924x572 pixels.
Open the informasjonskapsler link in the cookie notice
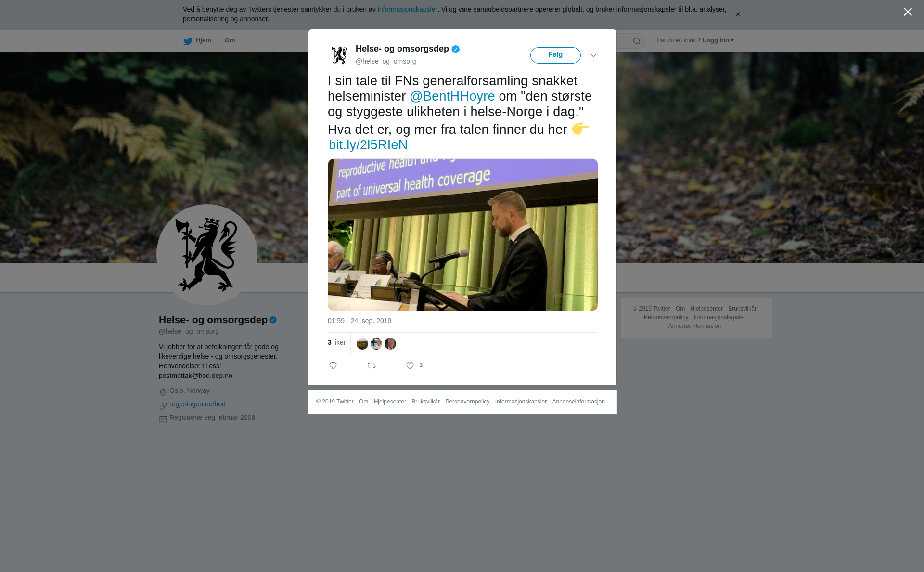point(407,9)
